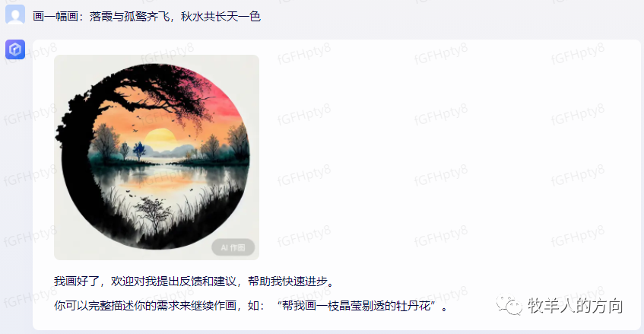Image resolution: width=644 pixels, height=334 pixels.
Task: Click the yellow setting sun in the painting
Action: [160, 139]
